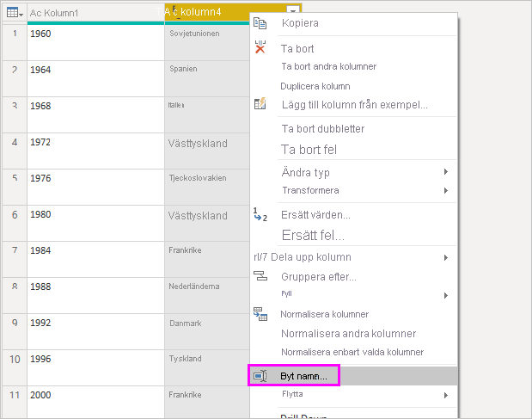Image resolution: width=532 pixels, height=419 pixels.
Task: Click the Byt namn rename icon
Action: (x=260, y=376)
